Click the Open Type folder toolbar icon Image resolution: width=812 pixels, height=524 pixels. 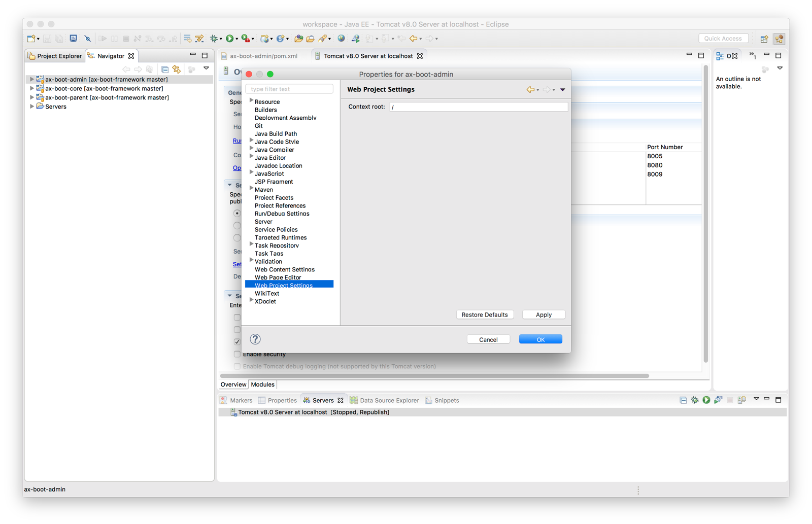tap(298, 39)
